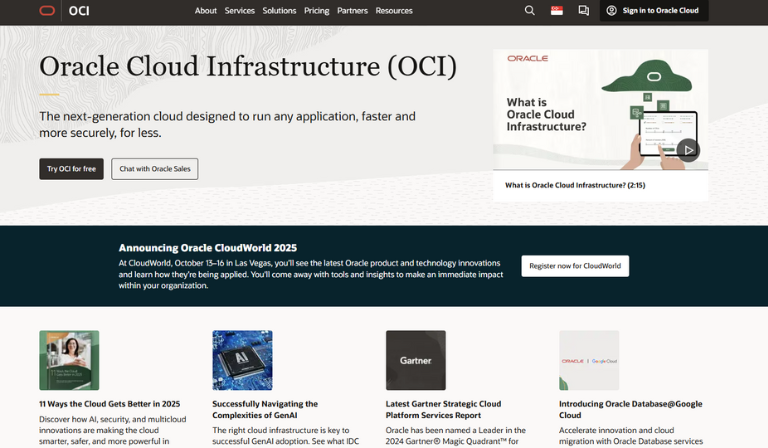Screen dimensions: 768x448
Task: Open the Pricing menu
Action: coord(316,10)
